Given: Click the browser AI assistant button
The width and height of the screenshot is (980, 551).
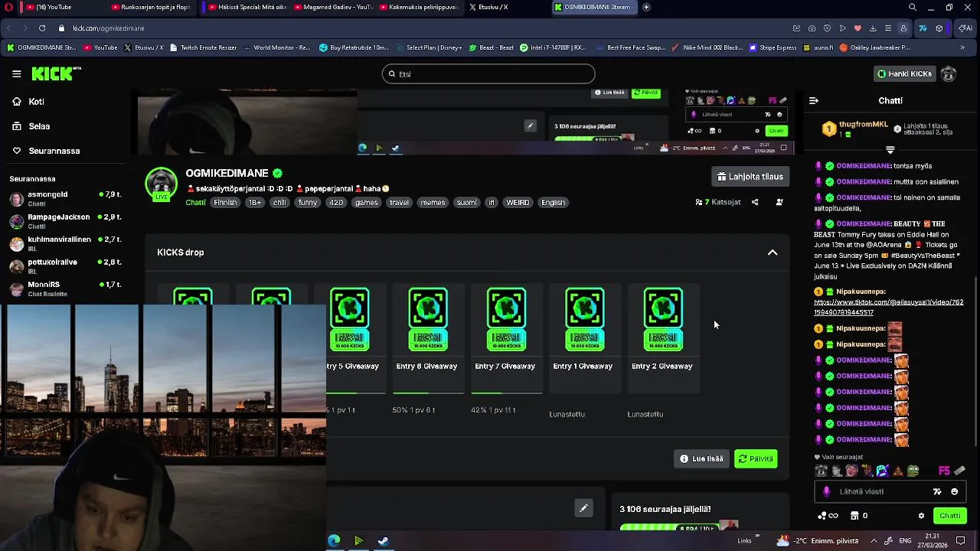Looking at the screenshot, I should [965, 28].
